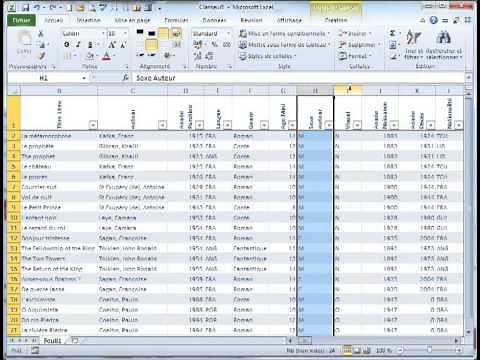
Task: Switch to the Insertion ribbon tab
Action: [88, 20]
